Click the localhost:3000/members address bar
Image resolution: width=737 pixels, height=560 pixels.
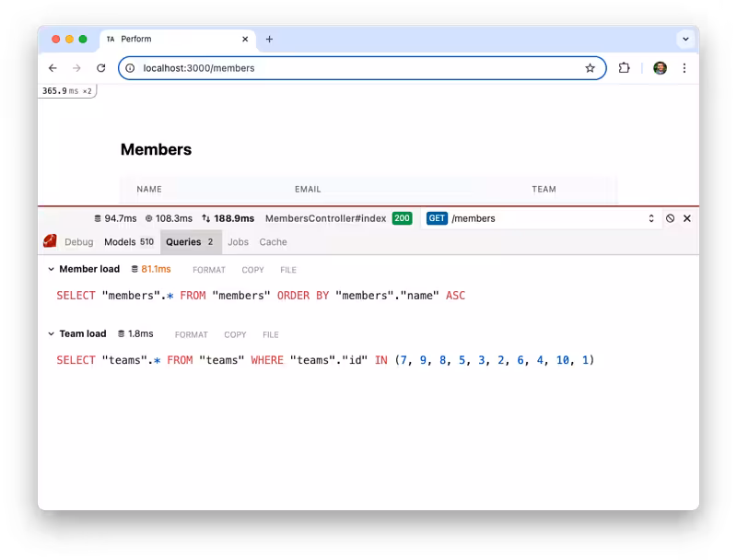(362, 68)
